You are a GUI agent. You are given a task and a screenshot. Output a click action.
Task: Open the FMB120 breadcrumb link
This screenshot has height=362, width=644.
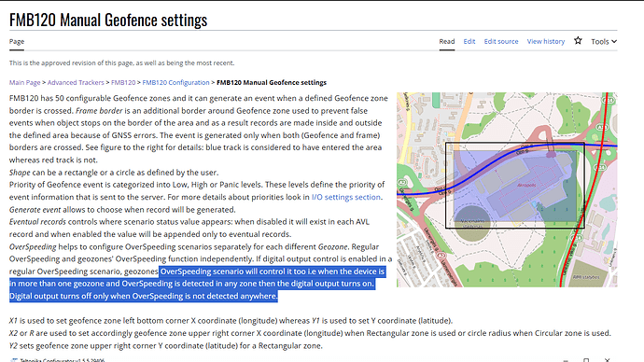coord(123,82)
